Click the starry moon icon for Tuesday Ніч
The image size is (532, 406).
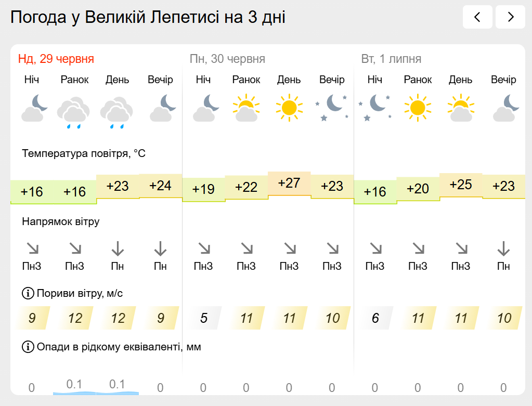click(x=375, y=108)
